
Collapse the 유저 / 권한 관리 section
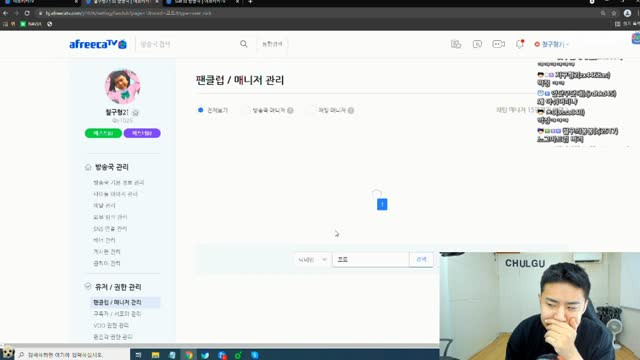pyautogui.click(x=88, y=287)
